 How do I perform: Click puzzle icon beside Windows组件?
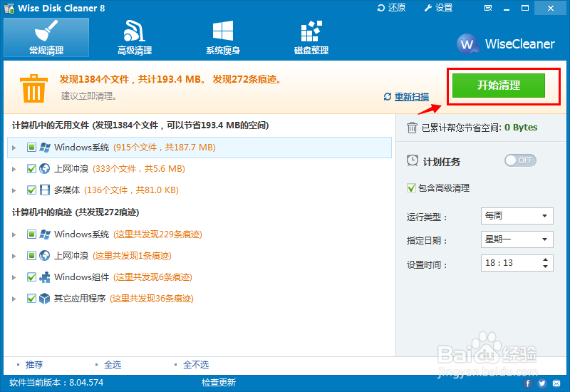coord(45,277)
